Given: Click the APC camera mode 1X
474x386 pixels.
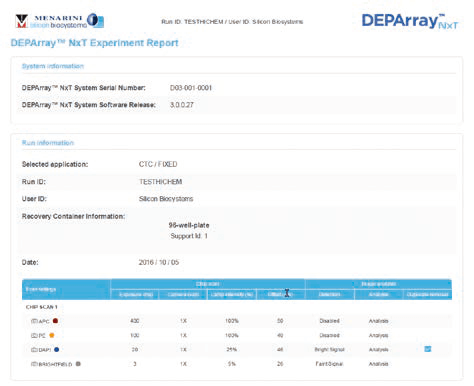Looking at the screenshot, I should click(x=183, y=321).
